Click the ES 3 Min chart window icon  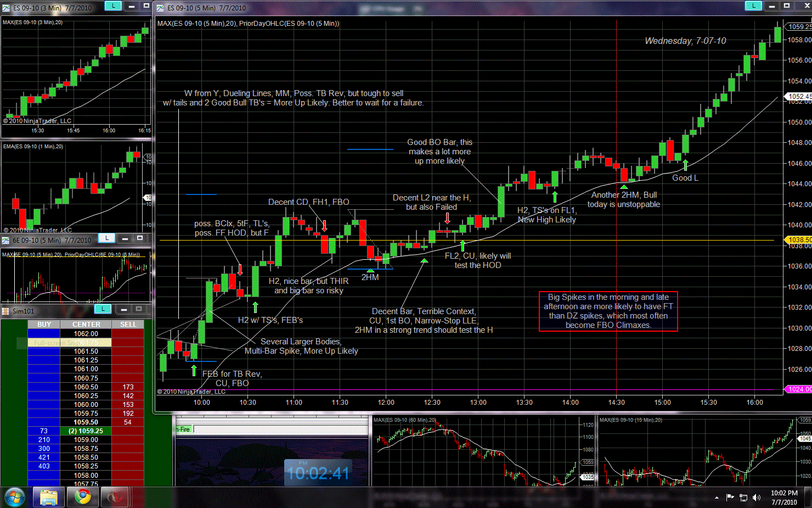click(6, 8)
